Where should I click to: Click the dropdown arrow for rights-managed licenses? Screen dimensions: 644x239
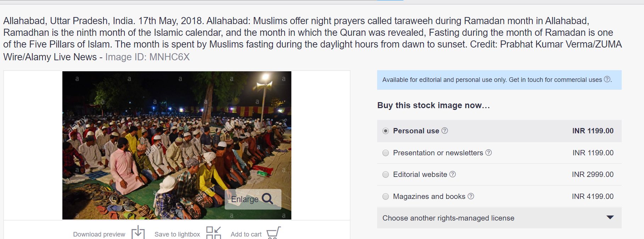(610, 217)
